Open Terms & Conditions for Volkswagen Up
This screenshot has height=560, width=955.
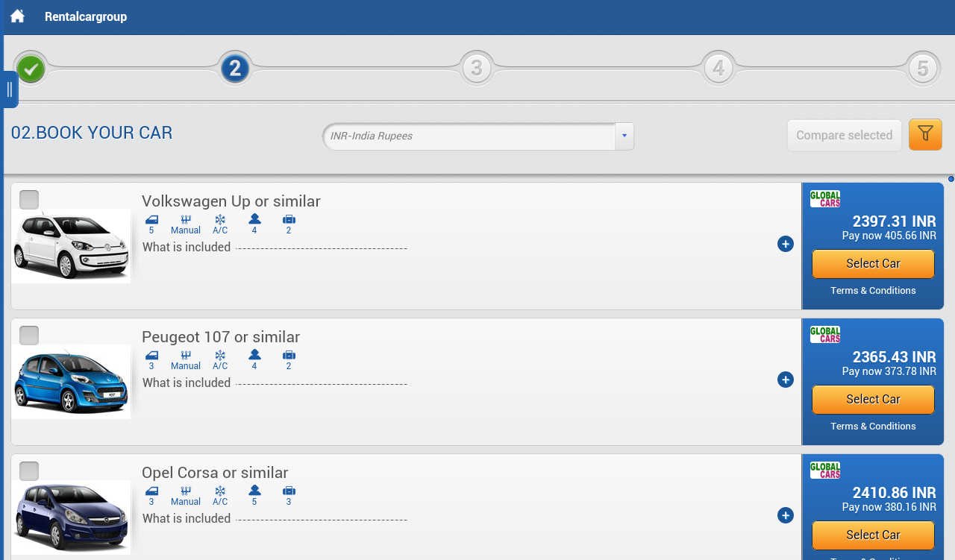[x=873, y=291]
